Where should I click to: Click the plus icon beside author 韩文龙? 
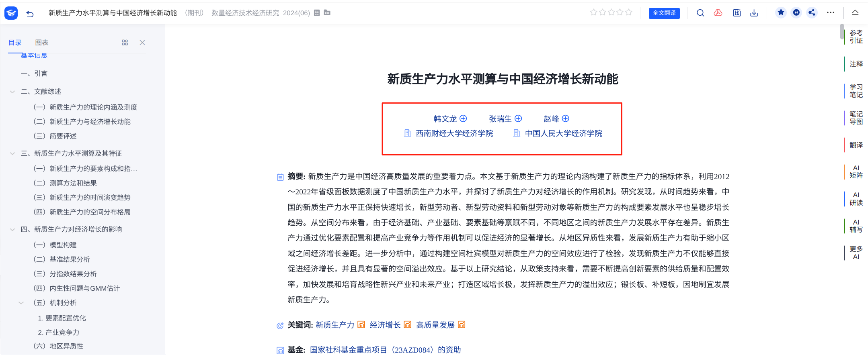pyautogui.click(x=463, y=118)
